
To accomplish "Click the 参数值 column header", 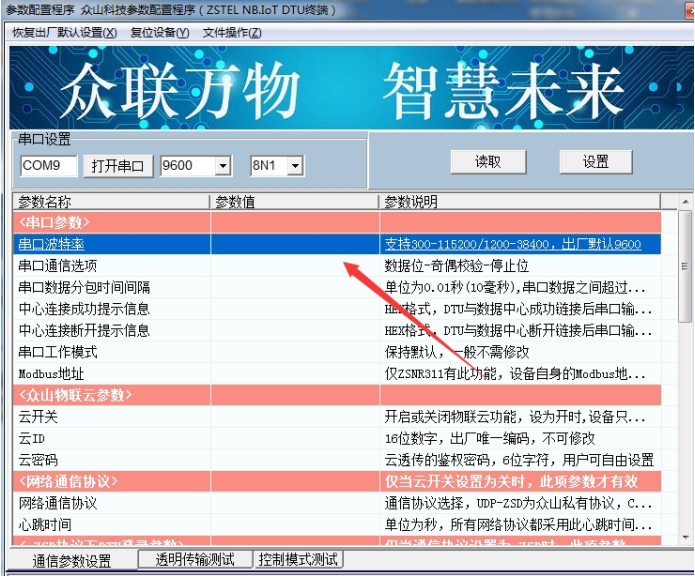I will click(294, 202).
